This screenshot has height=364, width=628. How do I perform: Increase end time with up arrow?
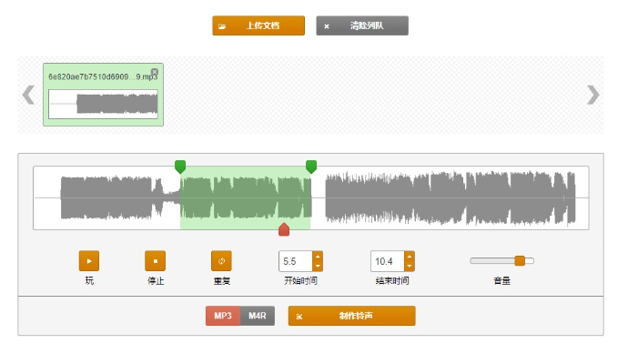coord(410,257)
